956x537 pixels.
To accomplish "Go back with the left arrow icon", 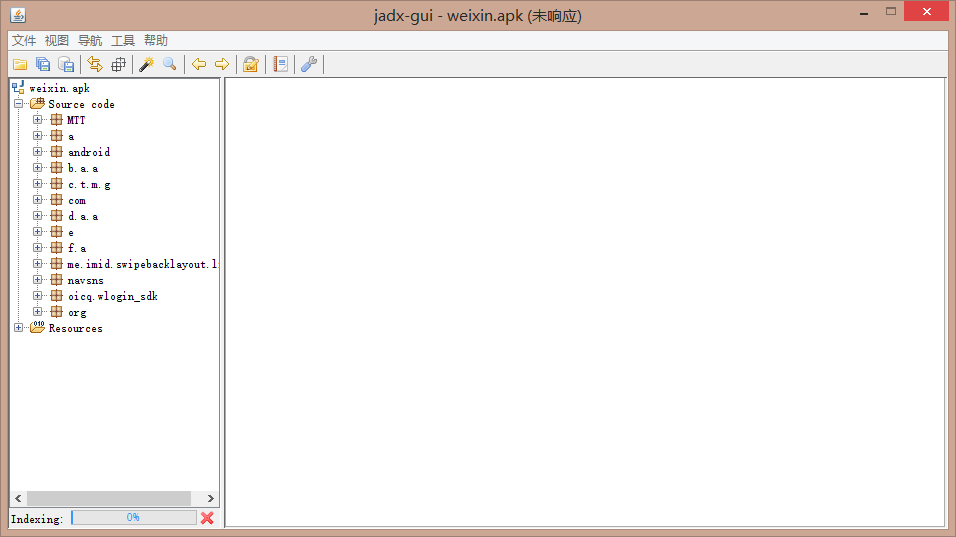I will pos(199,64).
